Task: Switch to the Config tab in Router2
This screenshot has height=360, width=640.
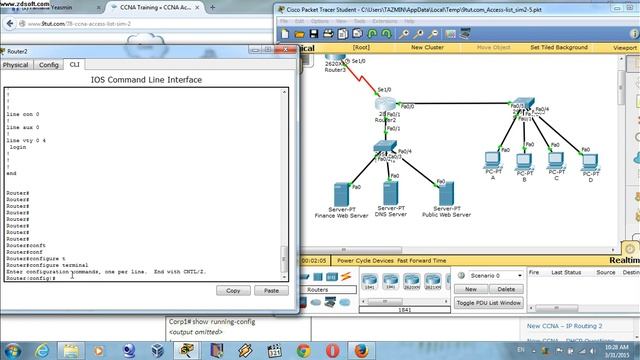Action: coord(49,65)
